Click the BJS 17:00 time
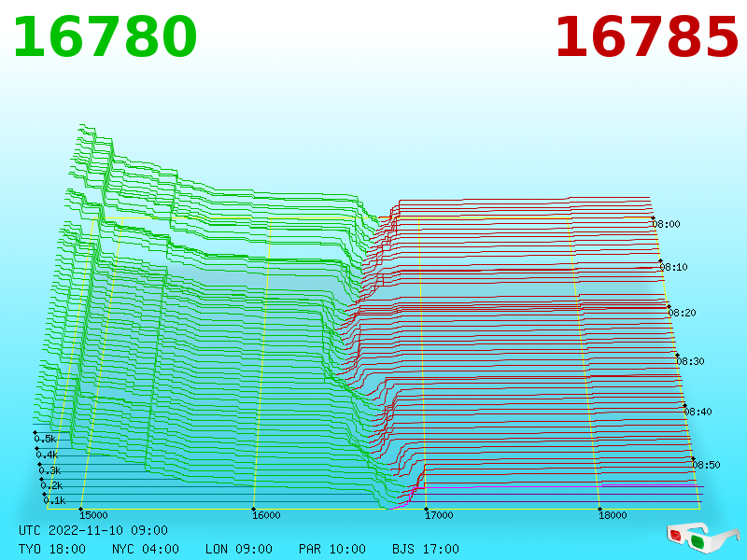Image resolution: width=747 pixels, height=560 pixels. (x=426, y=549)
